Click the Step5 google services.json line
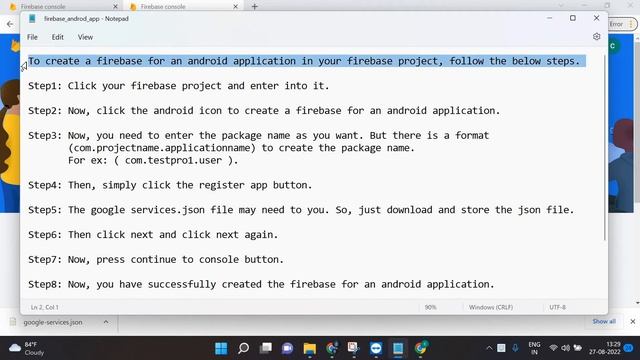Screen dimensions: 640x360 point(301,210)
